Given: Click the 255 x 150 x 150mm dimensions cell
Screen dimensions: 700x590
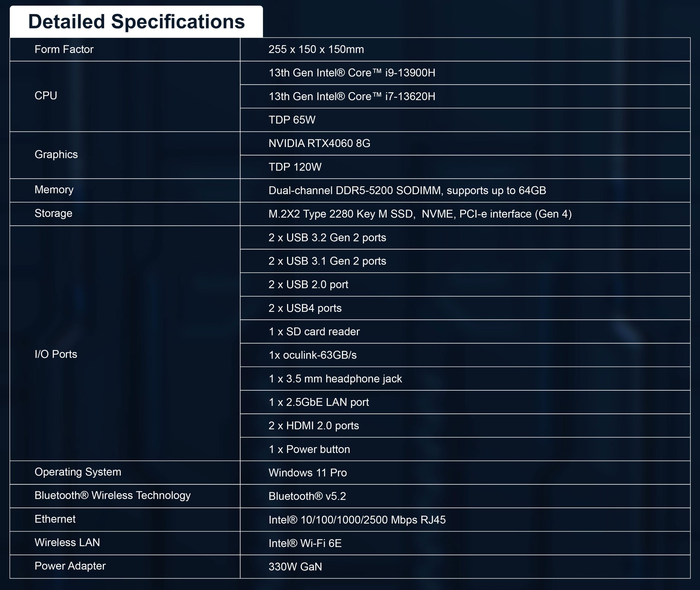Looking at the screenshot, I should [316, 49].
